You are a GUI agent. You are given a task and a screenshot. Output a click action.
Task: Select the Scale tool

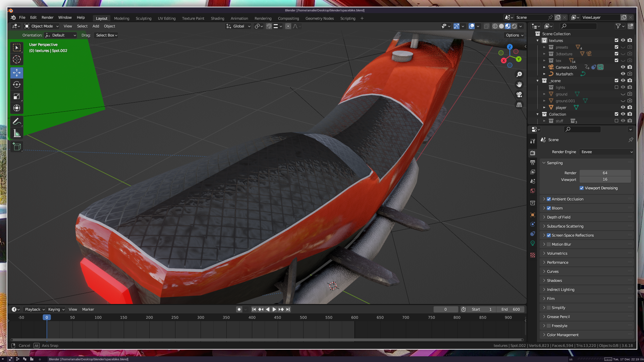point(17,97)
